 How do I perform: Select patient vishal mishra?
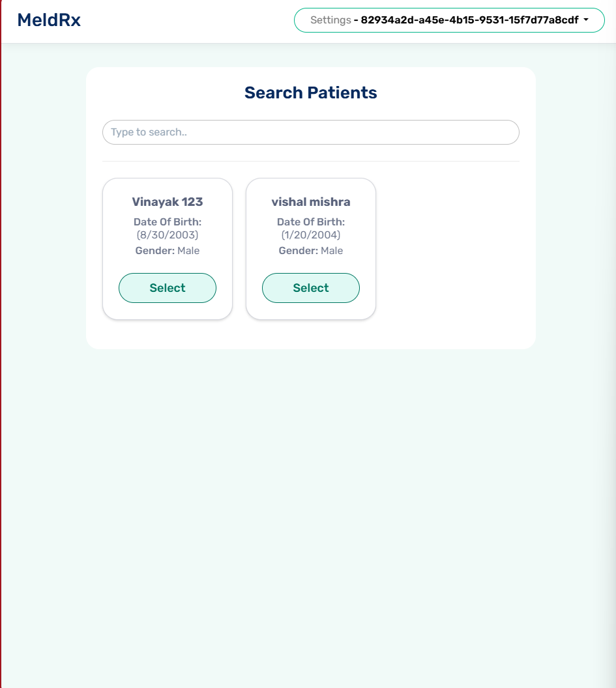(x=311, y=288)
